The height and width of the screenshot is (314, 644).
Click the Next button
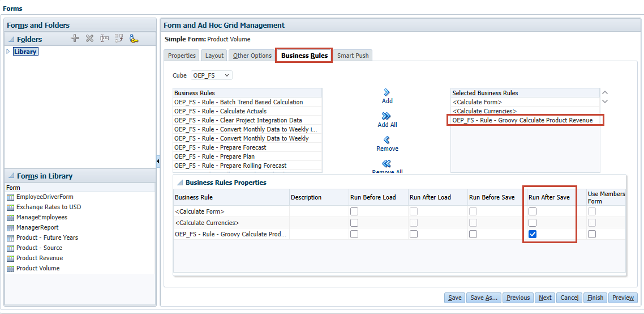tap(545, 298)
